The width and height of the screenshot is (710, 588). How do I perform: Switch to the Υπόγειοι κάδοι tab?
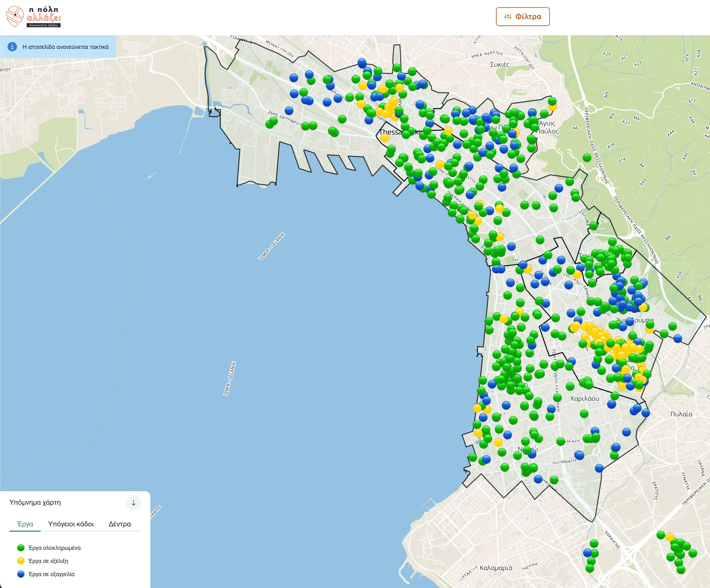(x=71, y=524)
